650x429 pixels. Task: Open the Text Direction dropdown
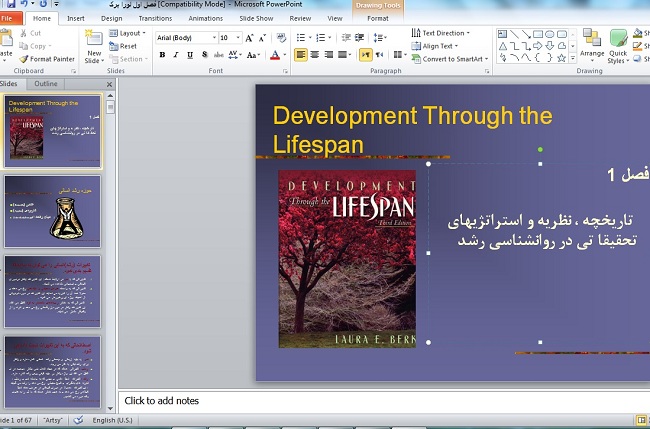(441, 33)
